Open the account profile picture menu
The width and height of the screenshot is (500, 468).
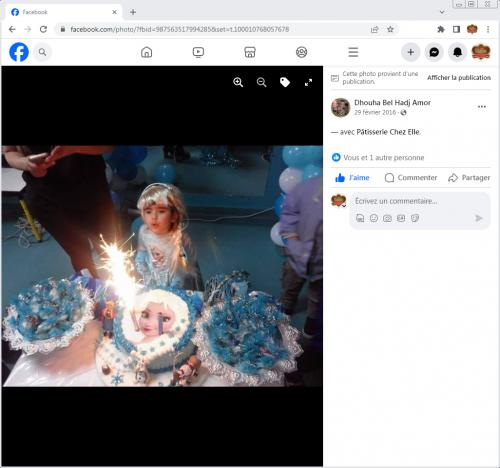(x=481, y=52)
